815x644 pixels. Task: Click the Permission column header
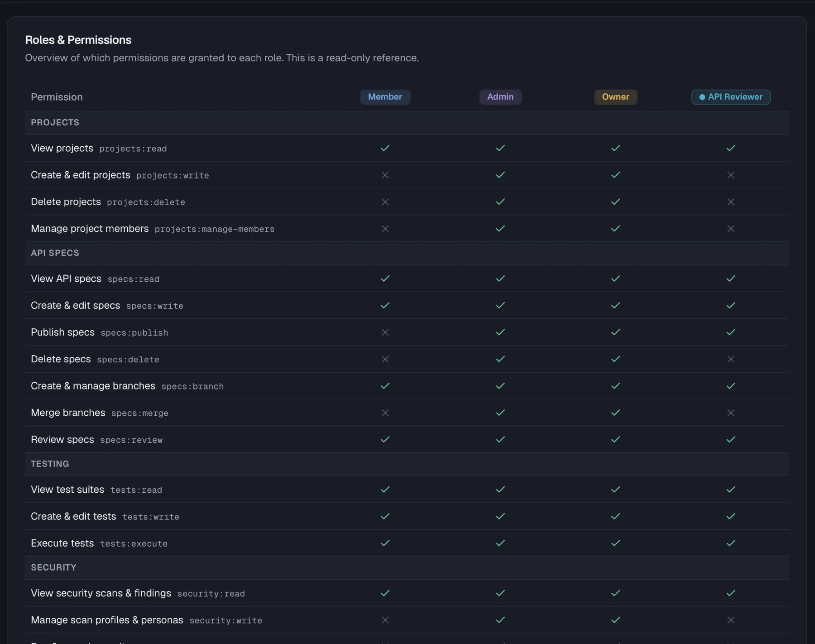(x=57, y=97)
